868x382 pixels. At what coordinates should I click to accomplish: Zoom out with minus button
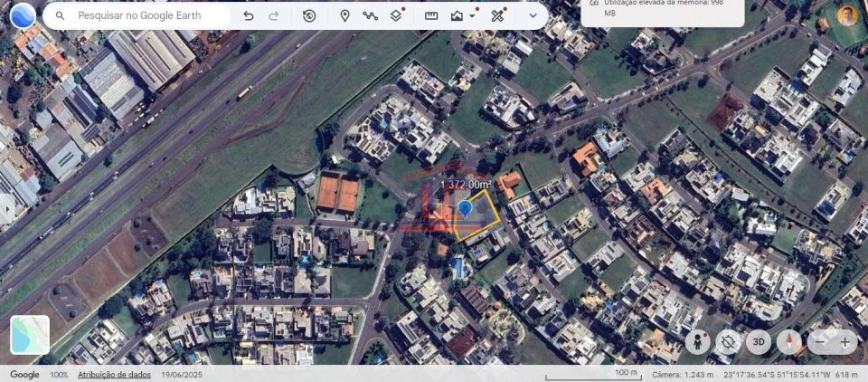click(820, 343)
